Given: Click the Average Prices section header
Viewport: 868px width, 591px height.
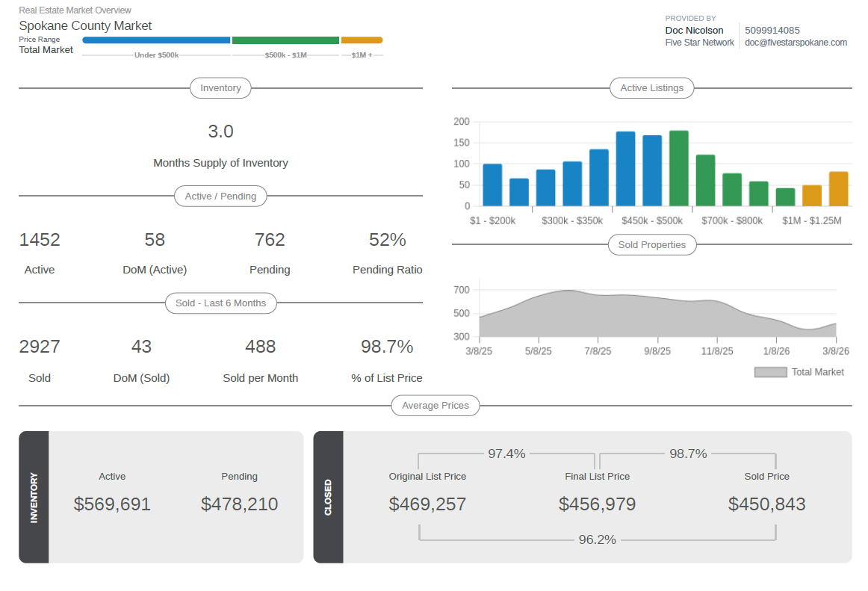Looking at the screenshot, I should [x=435, y=406].
